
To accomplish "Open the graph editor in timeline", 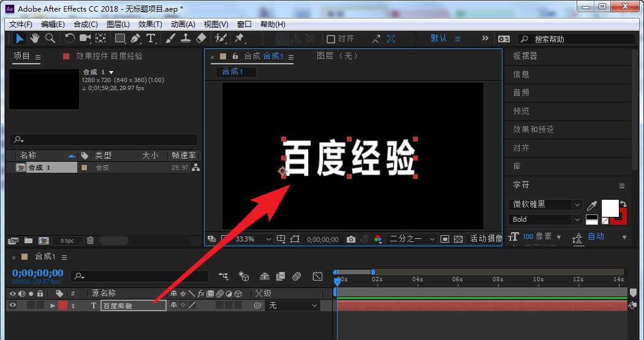I will (x=317, y=276).
